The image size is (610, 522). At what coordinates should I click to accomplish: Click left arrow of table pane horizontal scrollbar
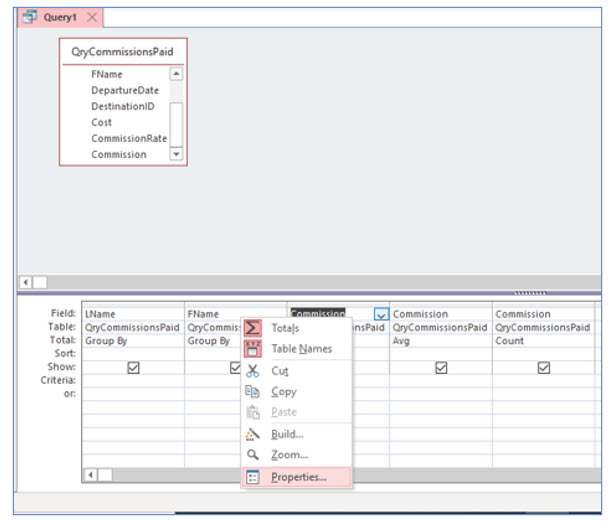[26, 282]
